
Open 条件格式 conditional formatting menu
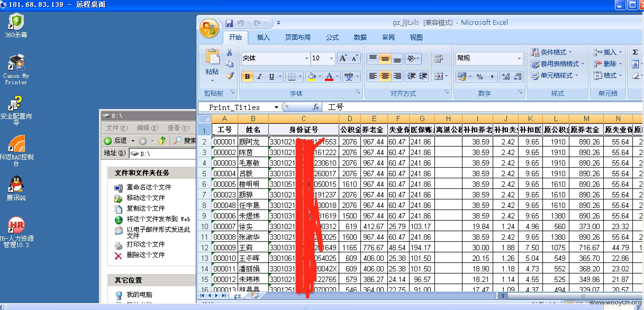[x=552, y=52]
